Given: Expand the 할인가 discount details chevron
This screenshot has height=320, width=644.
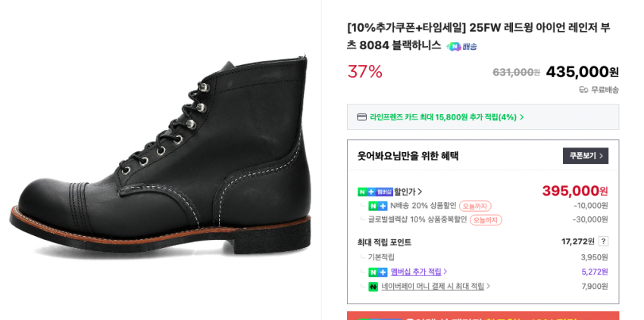Looking at the screenshot, I should 420,191.
